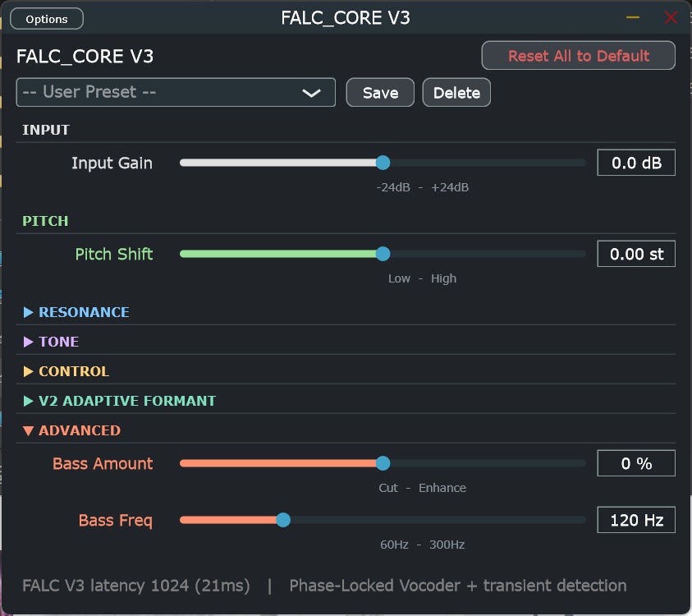Expand the V2 ADAPTIVE FORMANT section
Screen dimensions: 692x616
[119, 401]
